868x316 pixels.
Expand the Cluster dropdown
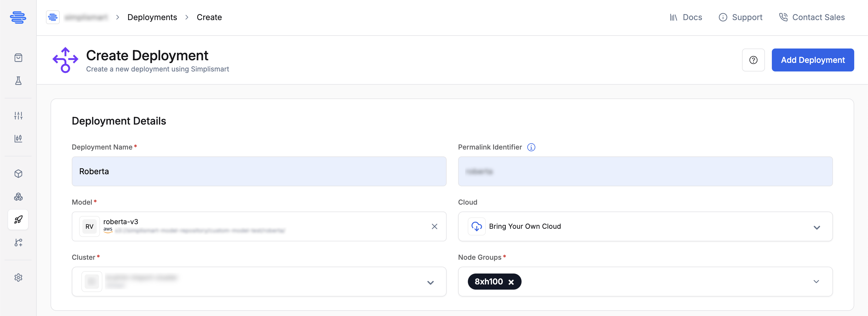[x=259, y=282]
